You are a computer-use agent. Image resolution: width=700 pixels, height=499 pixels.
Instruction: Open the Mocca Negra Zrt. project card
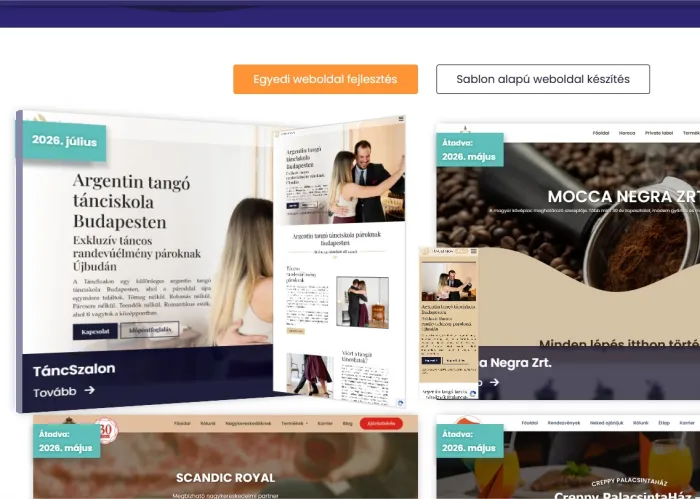tap(568, 261)
